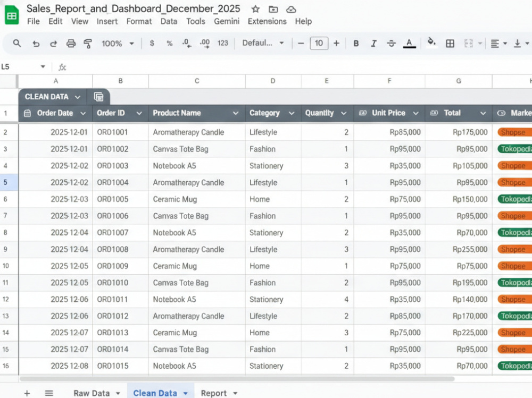Open the Google Sheets home icon

(x=12, y=15)
